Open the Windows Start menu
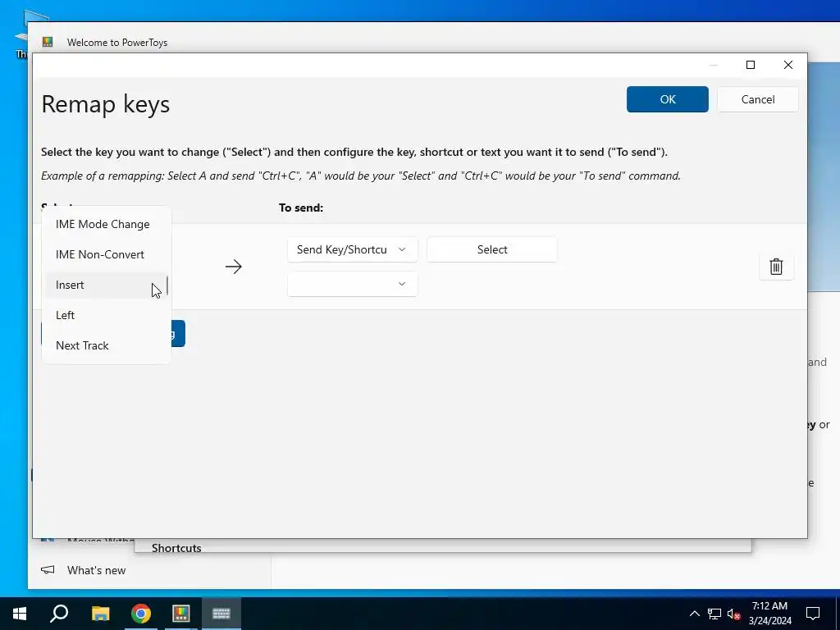The height and width of the screenshot is (630, 840). 20,614
